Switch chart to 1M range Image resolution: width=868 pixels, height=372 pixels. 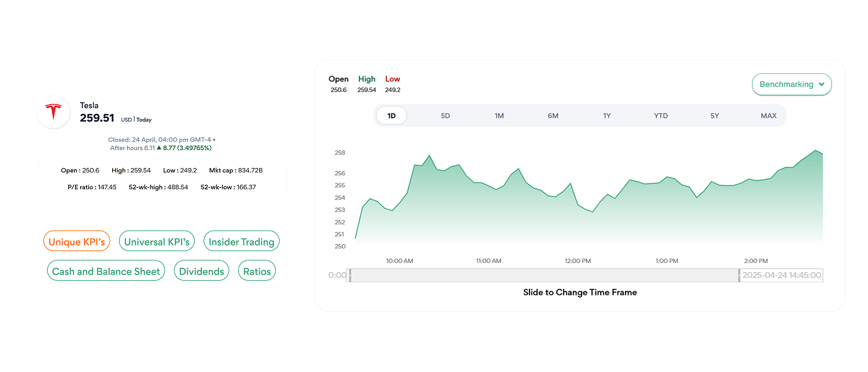pyautogui.click(x=499, y=116)
